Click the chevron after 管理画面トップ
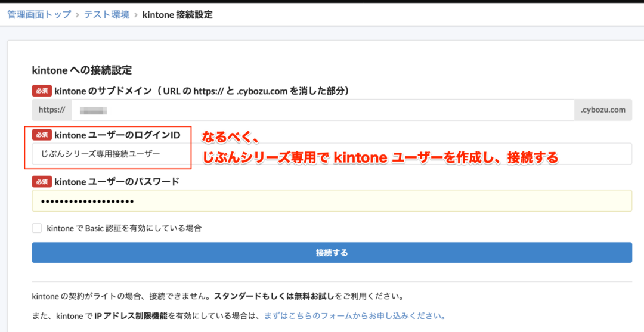The width and height of the screenshot is (644, 332). 77,14
